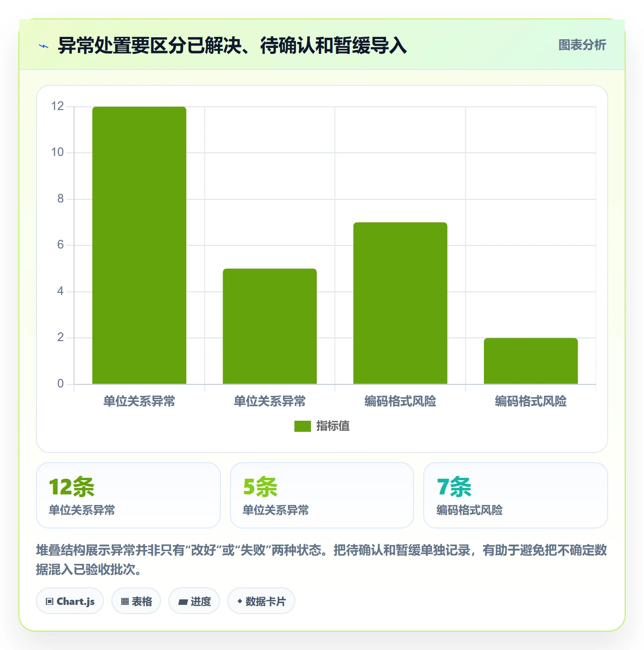This screenshot has height=650, width=644.
Task: Click the square icon in Chart.js tag
Action: [50, 602]
